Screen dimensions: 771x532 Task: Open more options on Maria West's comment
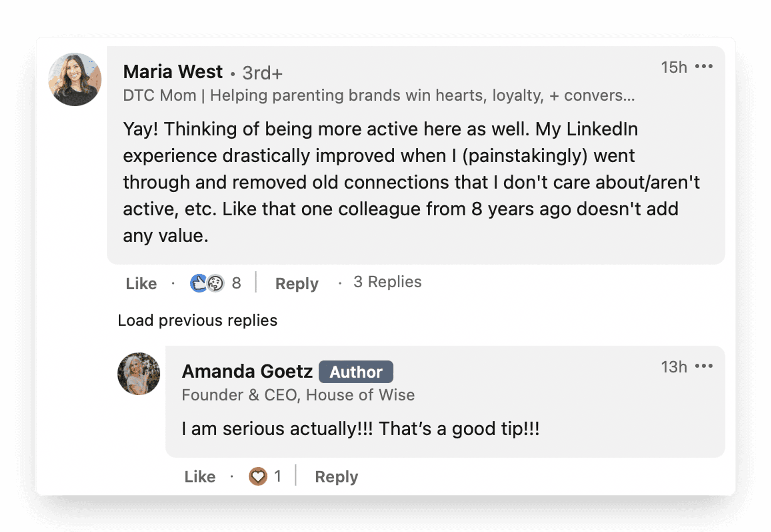(x=704, y=67)
